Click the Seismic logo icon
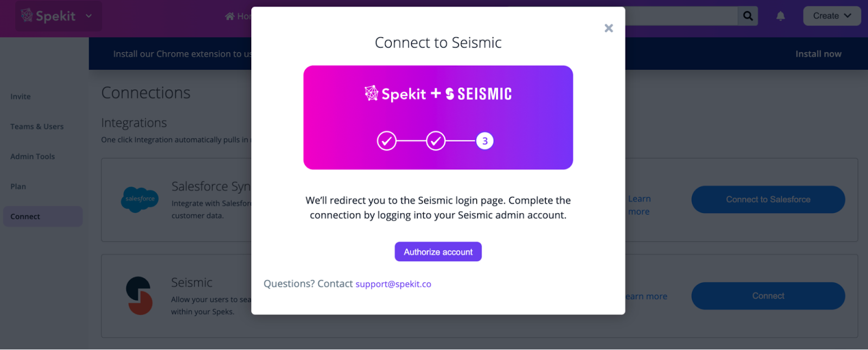 click(x=139, y=296)
